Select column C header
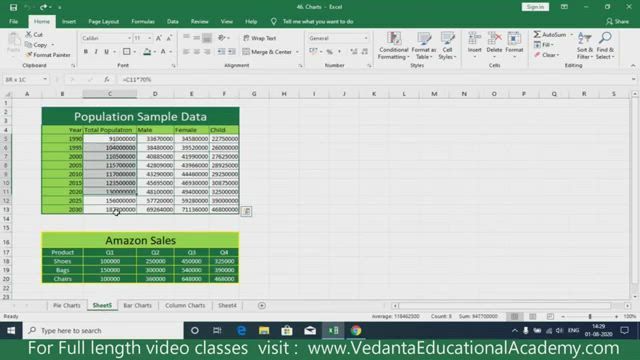The width and height of the screenshot is (640, 360). coord(110,94)
